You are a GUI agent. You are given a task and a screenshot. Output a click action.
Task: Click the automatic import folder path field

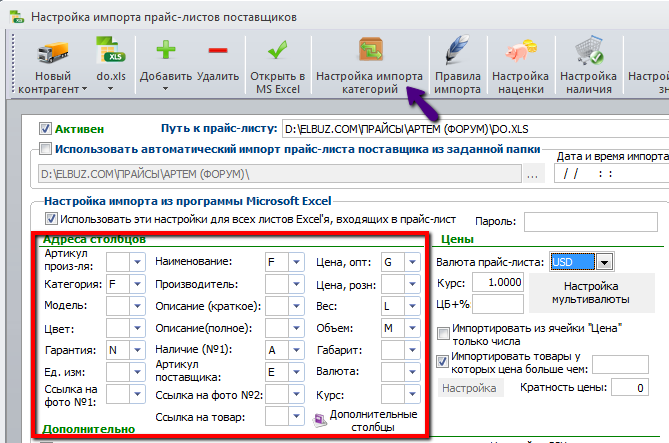(280, 174)
